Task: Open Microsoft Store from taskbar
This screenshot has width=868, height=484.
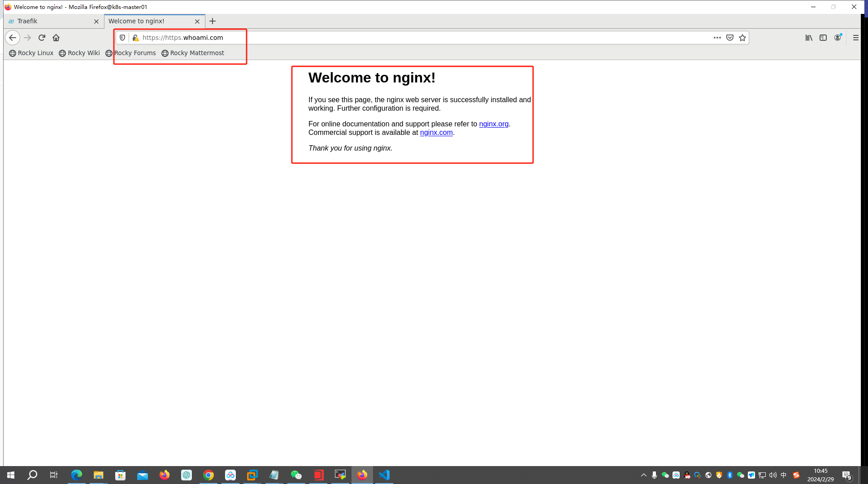Action: coord(120,475)
